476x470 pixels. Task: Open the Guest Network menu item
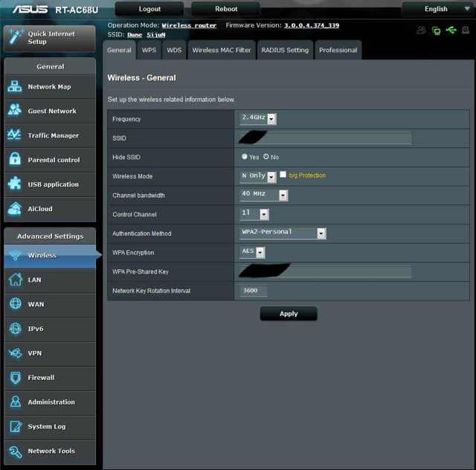pos(50,111)
